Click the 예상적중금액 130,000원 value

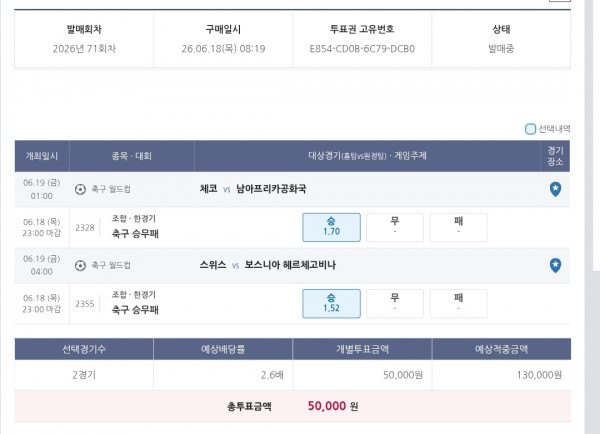point(539,375)
